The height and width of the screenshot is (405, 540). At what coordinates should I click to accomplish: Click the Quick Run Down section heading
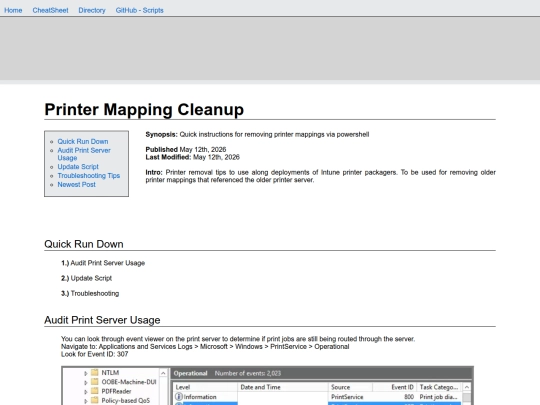coord(84,244)
